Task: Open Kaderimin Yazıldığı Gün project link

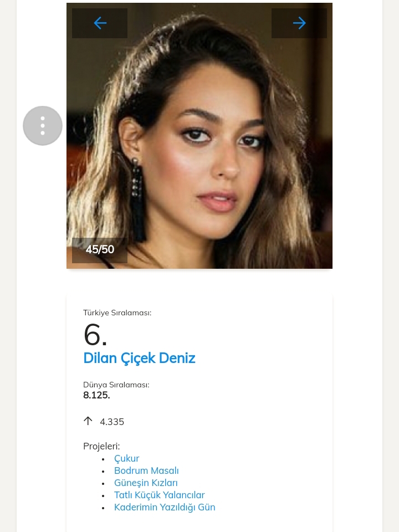Action: coord(165,508)
